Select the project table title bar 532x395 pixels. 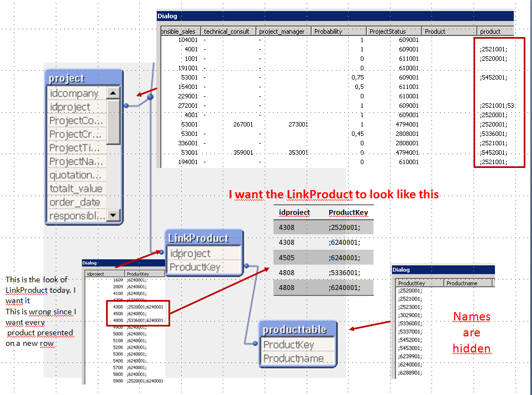pos(84,78)
